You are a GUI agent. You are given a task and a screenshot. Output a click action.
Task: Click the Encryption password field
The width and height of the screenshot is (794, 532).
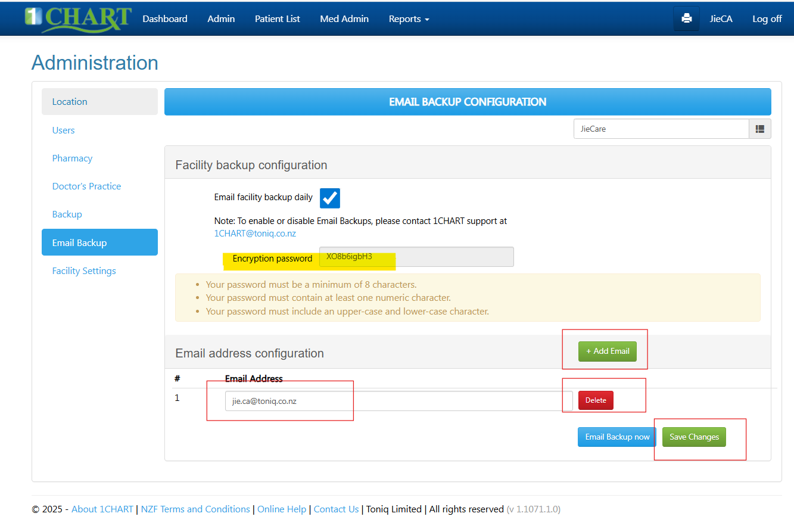click(x=416, y=257)
